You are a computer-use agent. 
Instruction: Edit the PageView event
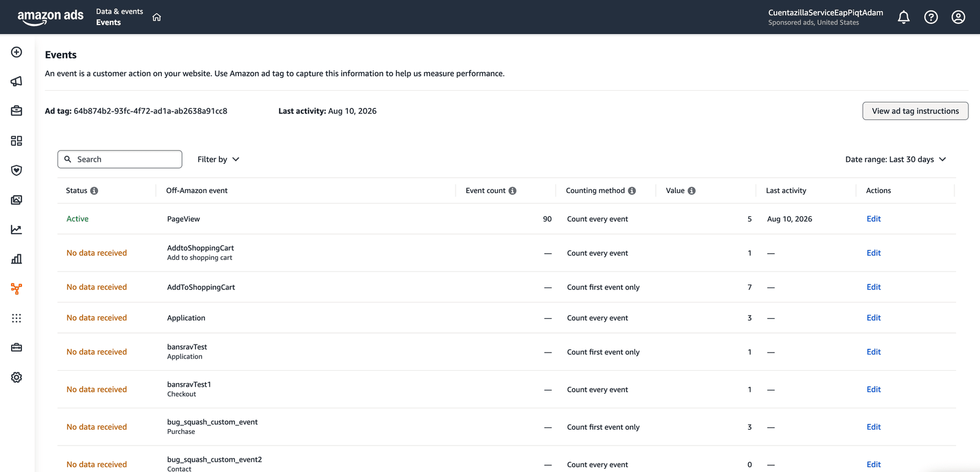tap(873, 219)
